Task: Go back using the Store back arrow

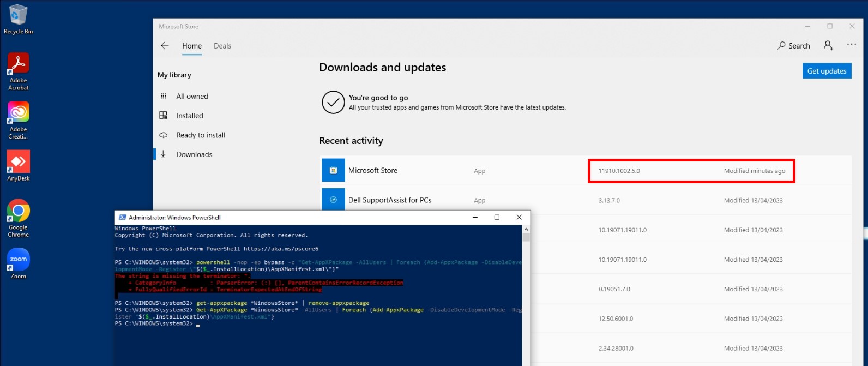Action: coord(165,46)
